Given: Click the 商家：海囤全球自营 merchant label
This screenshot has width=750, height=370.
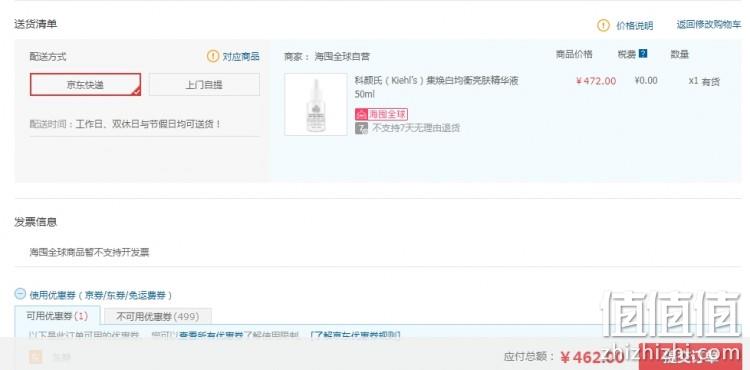Looking at the screenshot, I should [327, 56].
